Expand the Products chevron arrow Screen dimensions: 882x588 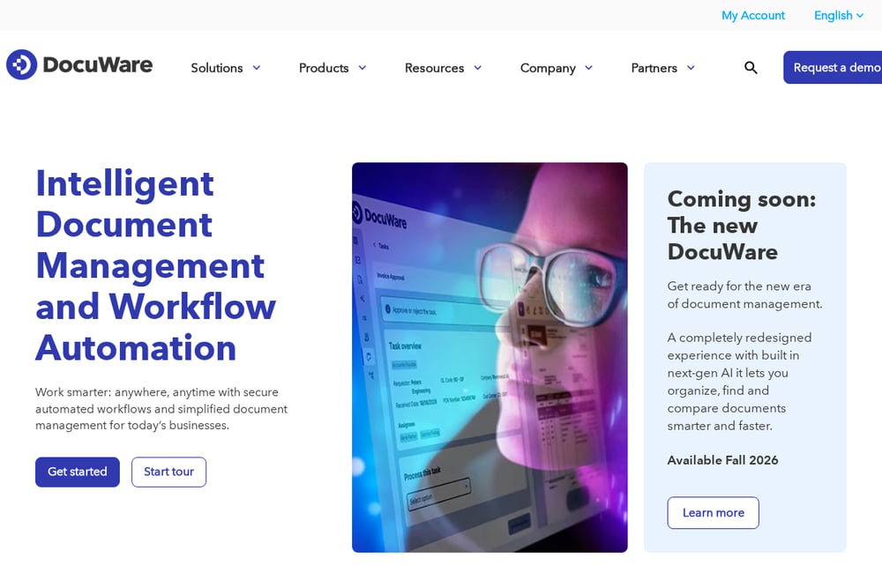coord(363,68)
